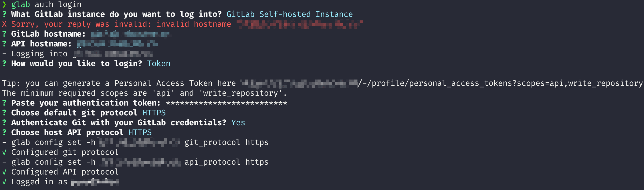Select the Token login answer text
This screenshot has height=190, width=644.
click(158, 64)
